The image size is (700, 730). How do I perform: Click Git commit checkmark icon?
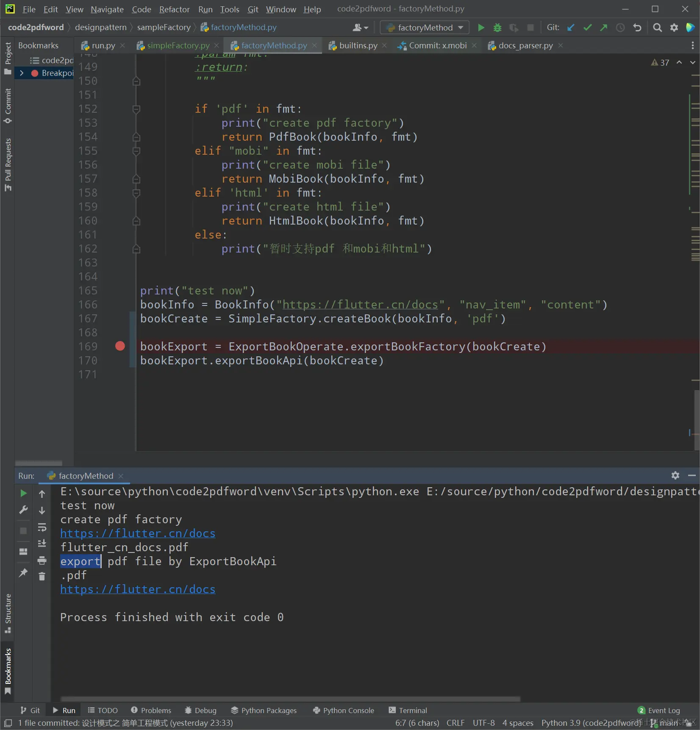(x=587, y=28)
